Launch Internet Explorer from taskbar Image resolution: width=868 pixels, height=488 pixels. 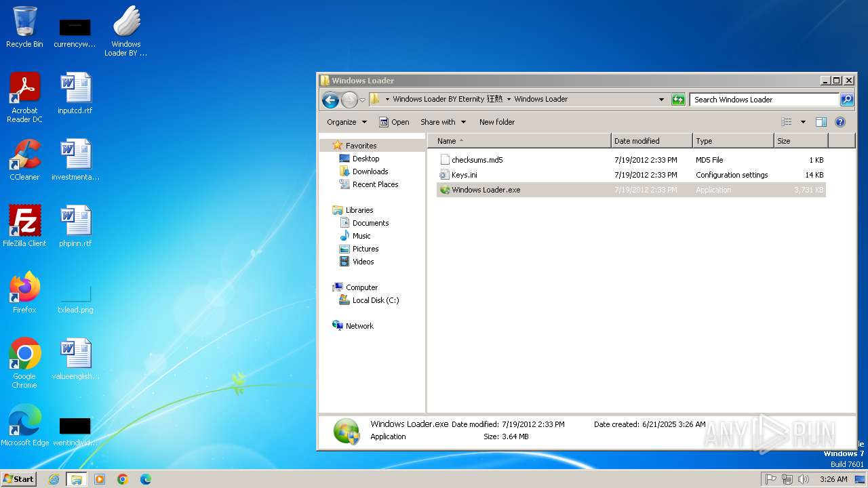[x=54, y=479]
